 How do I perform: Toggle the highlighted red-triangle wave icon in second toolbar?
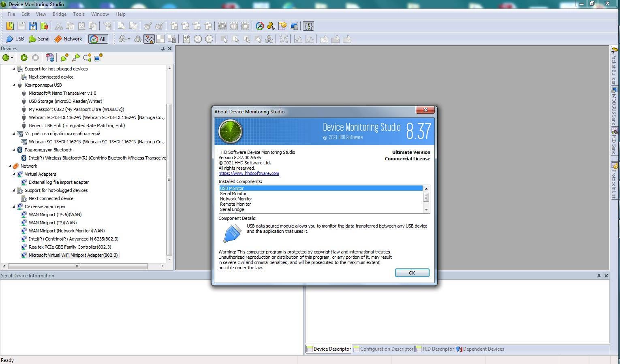point(149,39)
